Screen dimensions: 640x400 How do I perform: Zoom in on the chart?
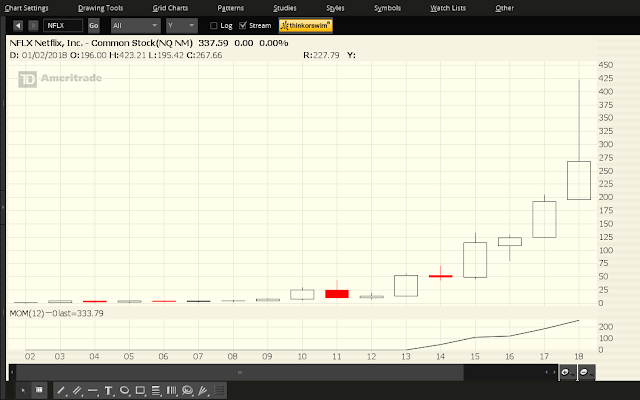pyautogui.click(x=567, y=372)
